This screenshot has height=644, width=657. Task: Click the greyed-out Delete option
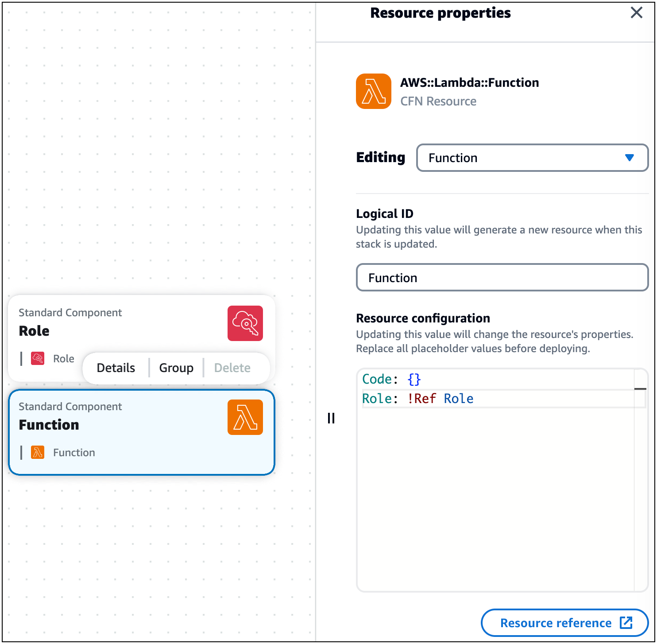pyautogui.click(x=232, y=368)
